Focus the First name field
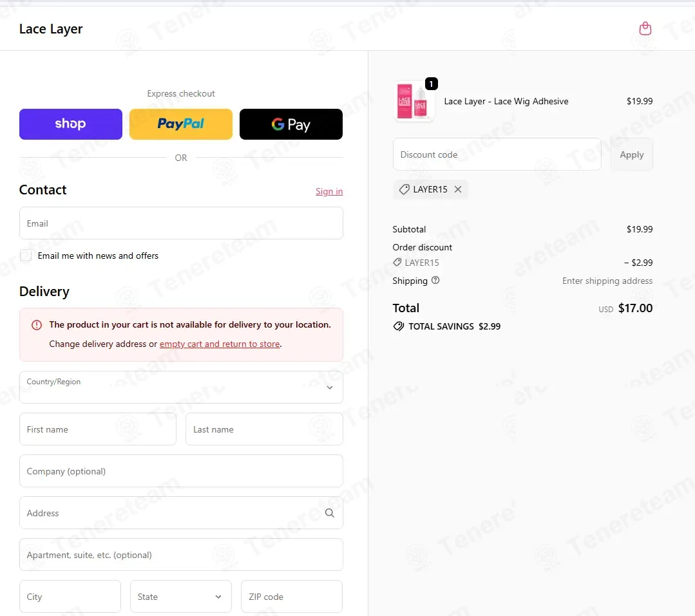The width and height of the screenshot is (695, 616). [x=97, y=429]
